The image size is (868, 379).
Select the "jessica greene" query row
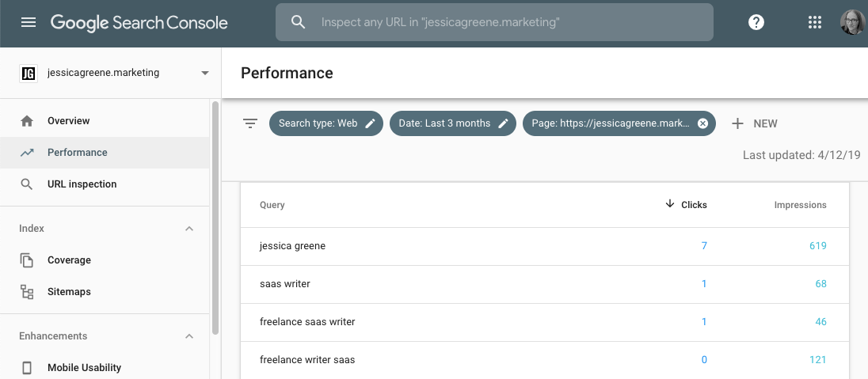(545, 246)
